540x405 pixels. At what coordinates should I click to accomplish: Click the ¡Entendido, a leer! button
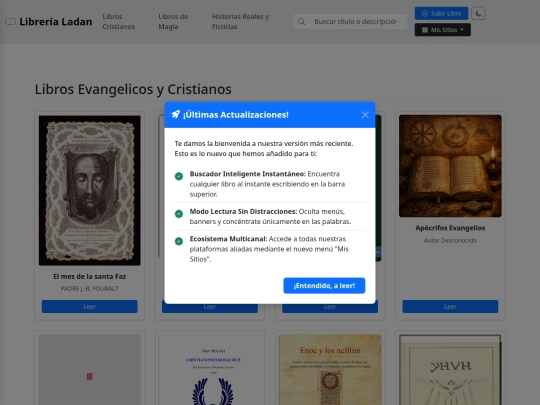click(x=324, y=285)
